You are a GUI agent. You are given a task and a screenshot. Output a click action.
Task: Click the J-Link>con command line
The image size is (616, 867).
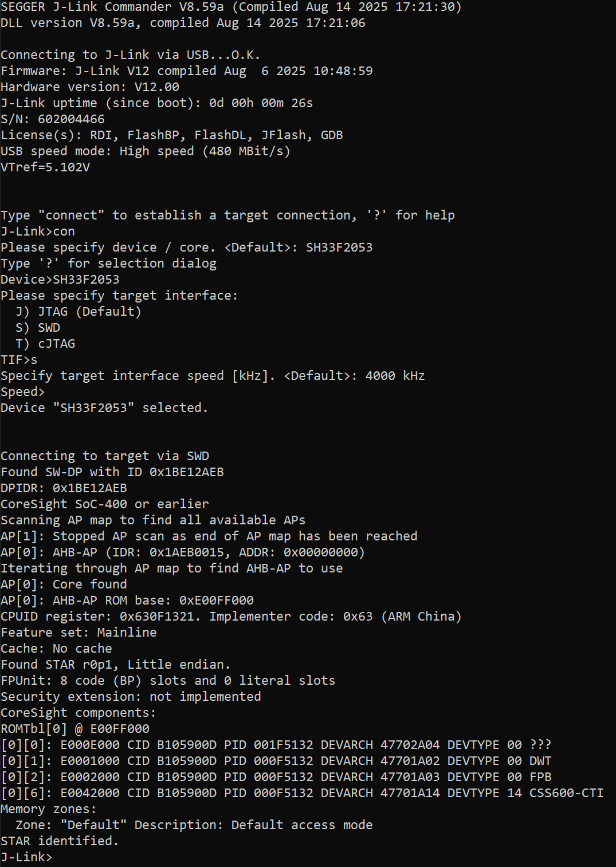[38, 231]
